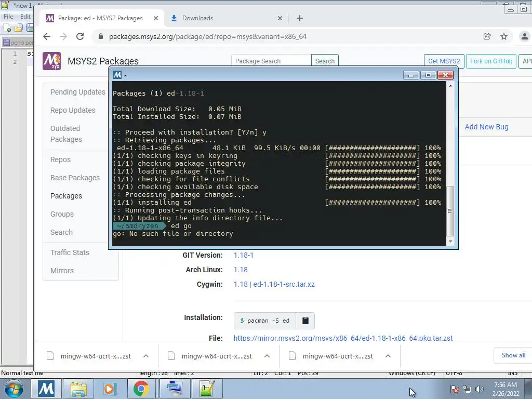Open Chrome from the taskbar
The image size is (532, 399).
141,389
